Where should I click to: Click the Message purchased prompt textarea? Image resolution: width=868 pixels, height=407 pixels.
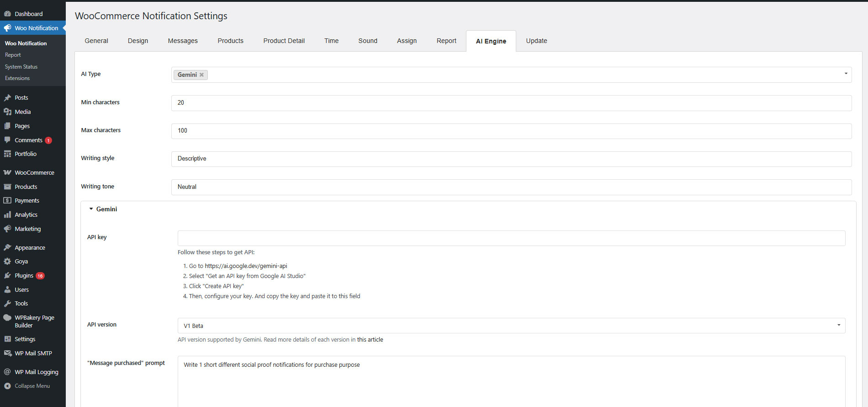(511, 381)
